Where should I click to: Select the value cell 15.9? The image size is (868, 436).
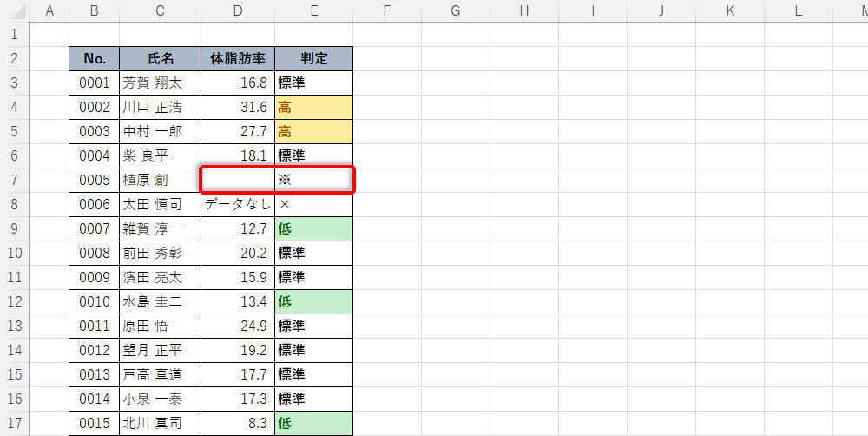[x=238, y=278]
